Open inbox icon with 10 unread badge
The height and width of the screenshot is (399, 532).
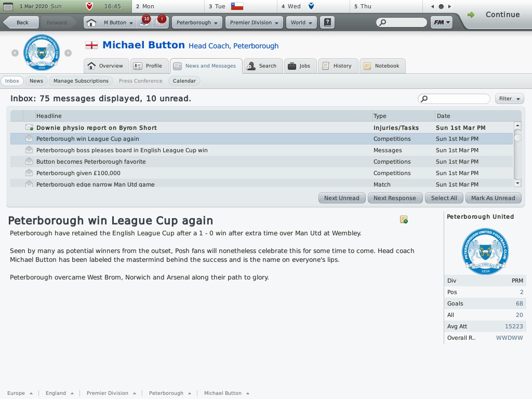(144, 22)
